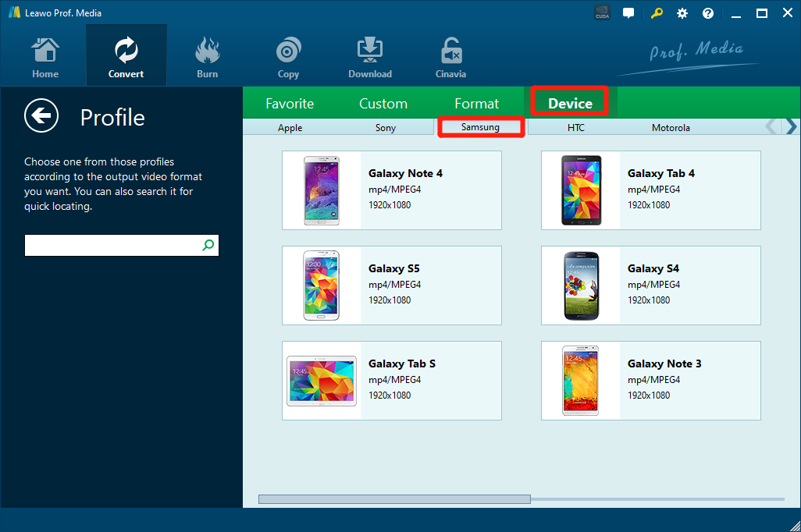Click the back arrow beside Profile
This screenshot has width=801, height=532.
41,116
